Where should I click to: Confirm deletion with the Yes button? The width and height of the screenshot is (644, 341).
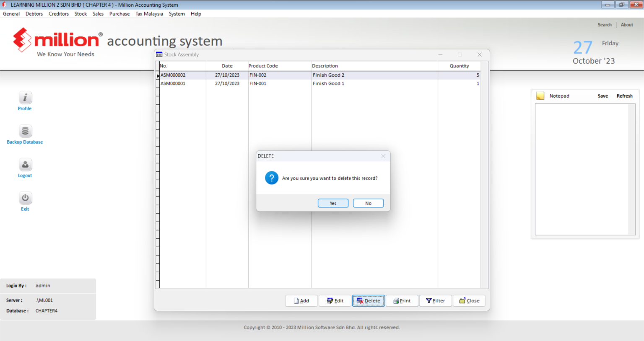(333, 203)
